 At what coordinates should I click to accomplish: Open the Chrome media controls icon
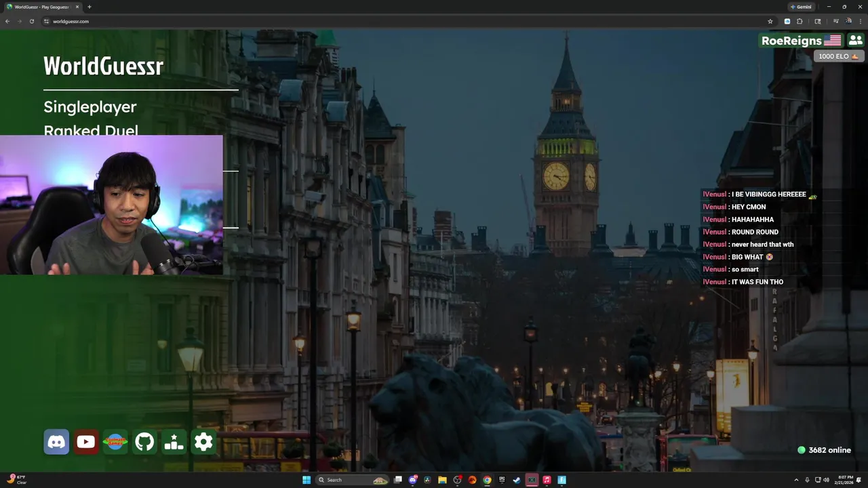pos(836,21)
